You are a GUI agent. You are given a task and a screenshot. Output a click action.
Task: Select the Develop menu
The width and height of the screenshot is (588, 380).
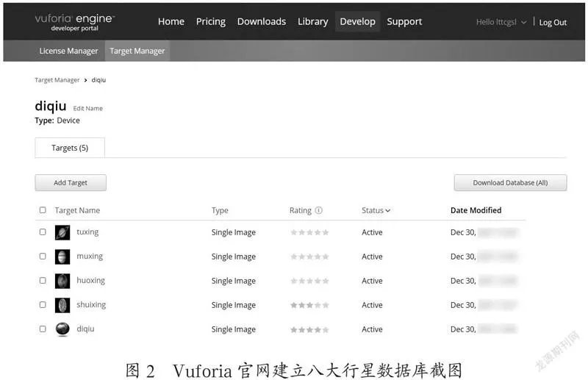[x=357, y=22]
